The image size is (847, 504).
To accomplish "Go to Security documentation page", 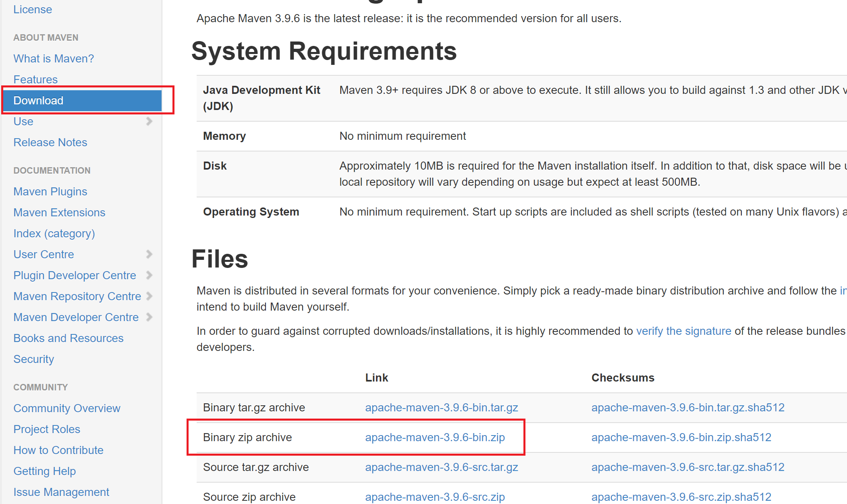I will click(33, 359).
